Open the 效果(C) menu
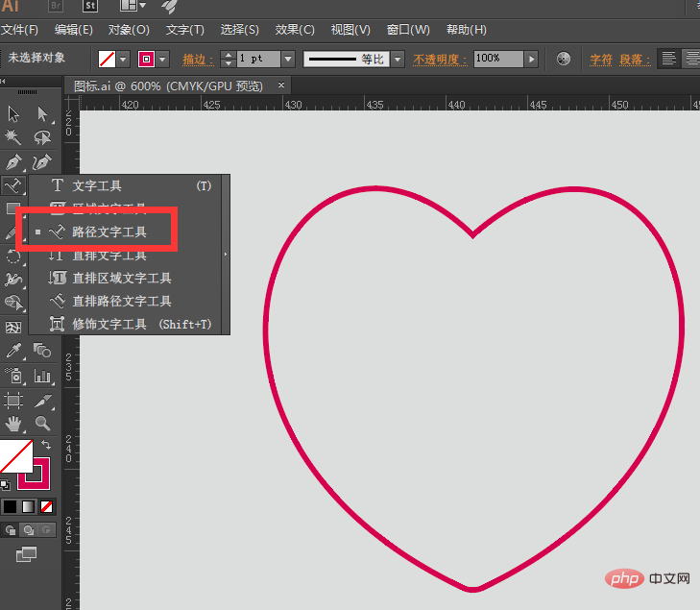 pos(295,30)
